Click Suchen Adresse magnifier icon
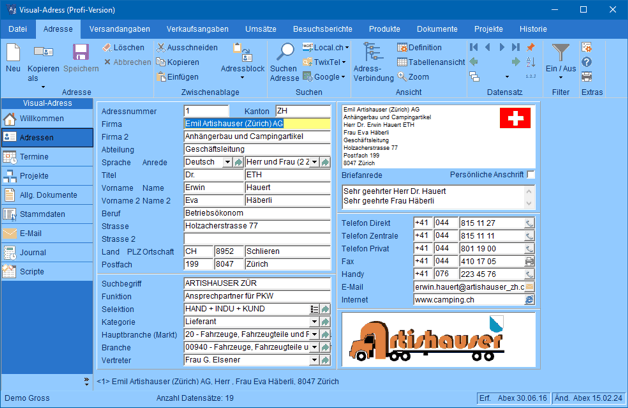 pyautogui.click(x=286, y=52)
